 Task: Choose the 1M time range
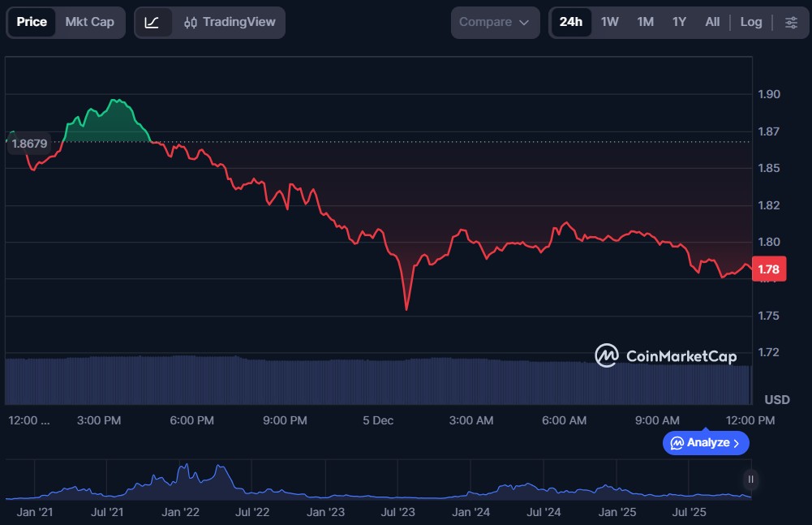click(x=645, y=22)
